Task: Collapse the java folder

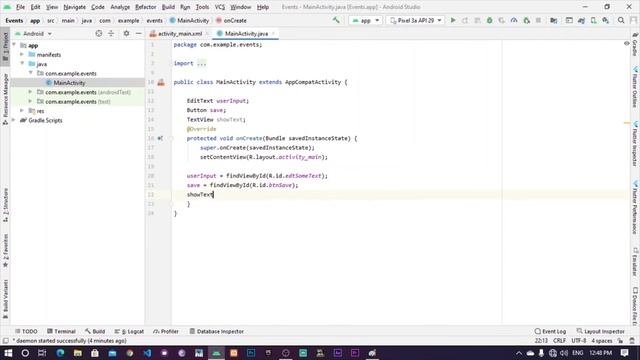Action: (22, 64)
